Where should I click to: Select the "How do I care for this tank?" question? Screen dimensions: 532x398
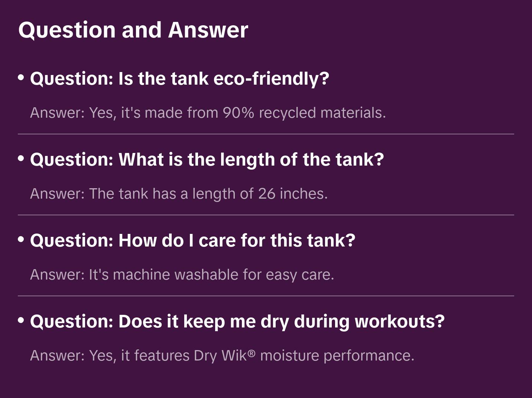192,241
